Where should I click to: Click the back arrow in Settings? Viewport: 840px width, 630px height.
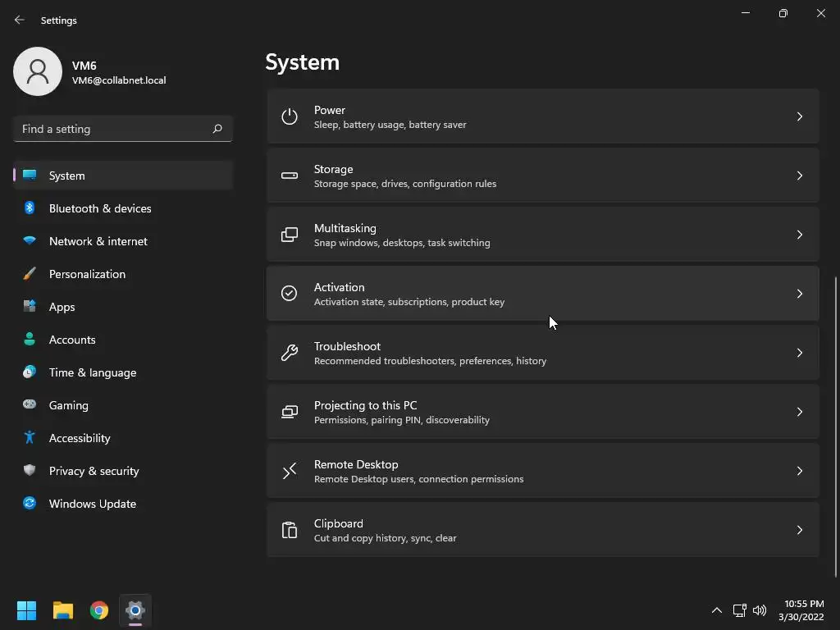(20, 20)
